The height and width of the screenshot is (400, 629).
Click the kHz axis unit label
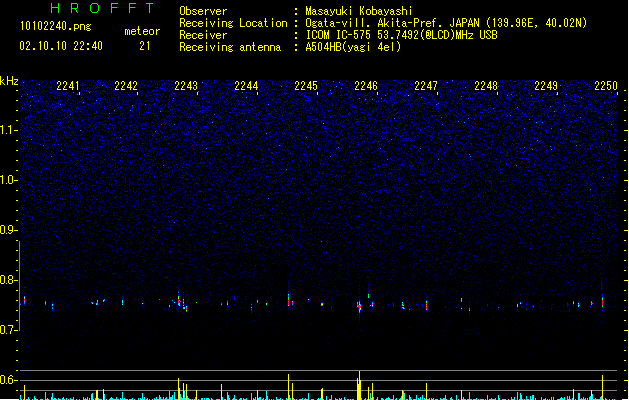click(x=9, y=81)
